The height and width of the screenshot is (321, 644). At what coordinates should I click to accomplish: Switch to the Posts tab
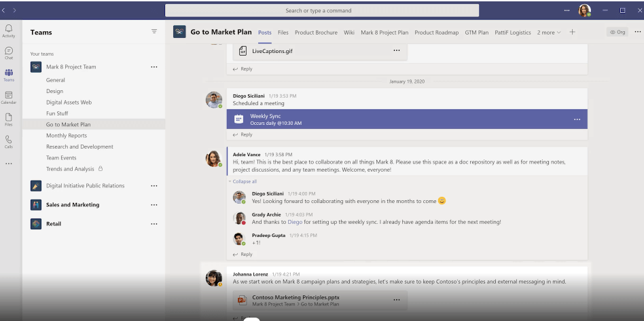(x=264, y=33)
